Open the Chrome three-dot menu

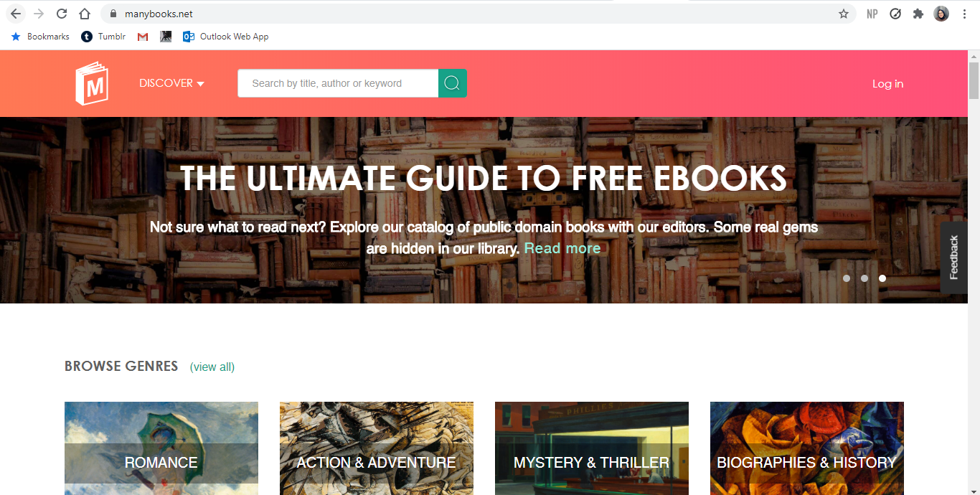[964, 14]
